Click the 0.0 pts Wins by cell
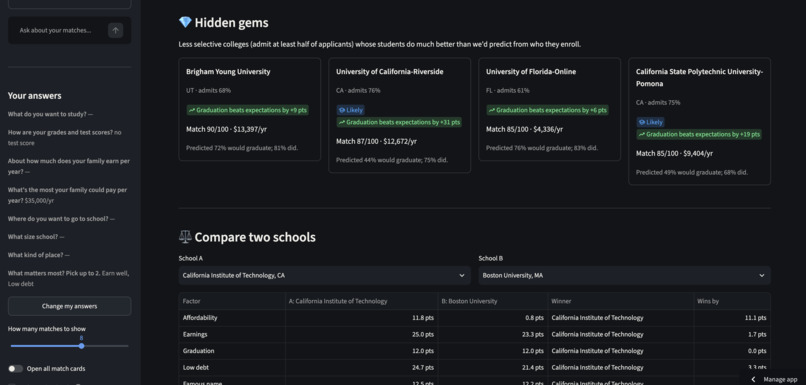The height and width of the screenshot is (385, 806). [x=731, y=351]
